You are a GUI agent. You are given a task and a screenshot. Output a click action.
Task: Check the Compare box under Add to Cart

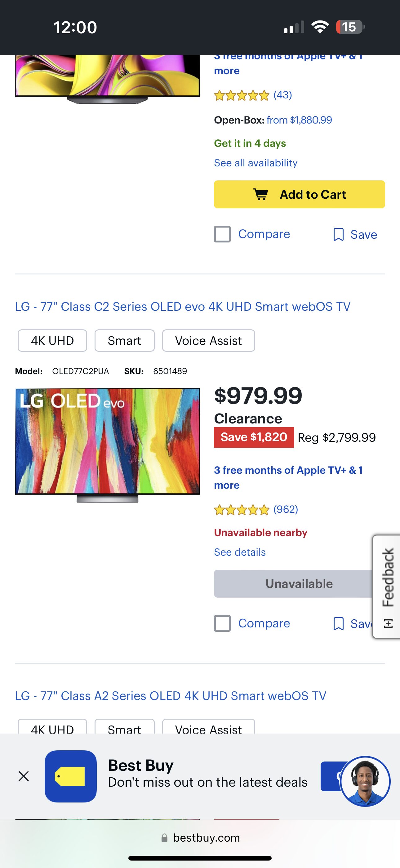coord(222,234)
